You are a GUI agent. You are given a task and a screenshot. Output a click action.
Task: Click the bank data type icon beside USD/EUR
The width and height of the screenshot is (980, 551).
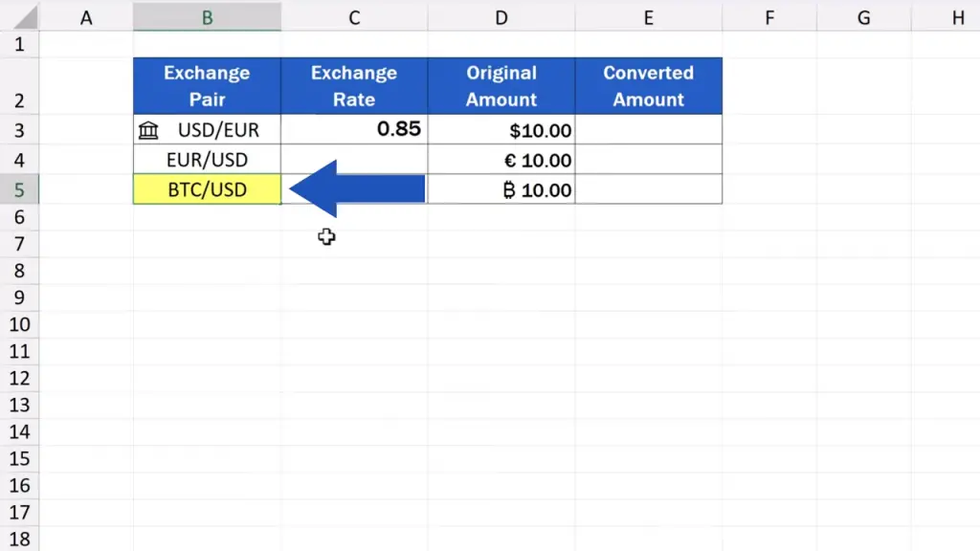(148, 130)
